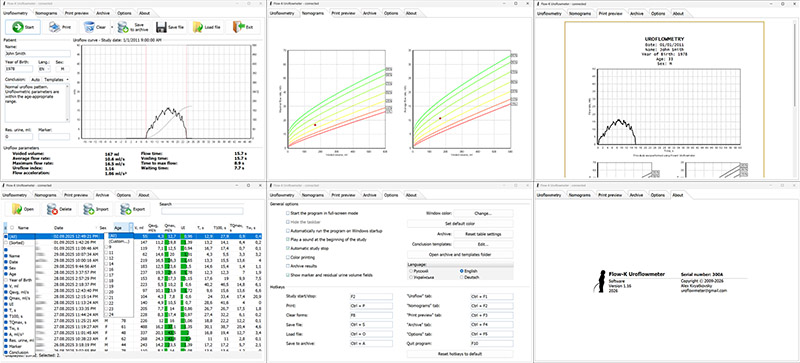Click the 'Study start/stop' hotkey field F2
Image resolution: width=800 pixels, height=363 pixels.
click(371, 296)
